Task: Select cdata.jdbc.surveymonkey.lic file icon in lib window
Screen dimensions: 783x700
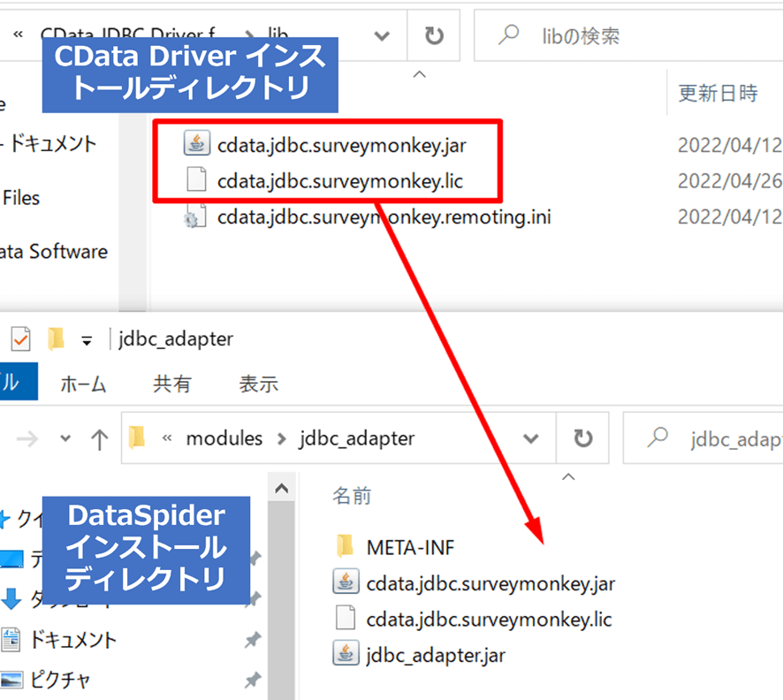Action: pyautogui.click(x=196, y=179)
